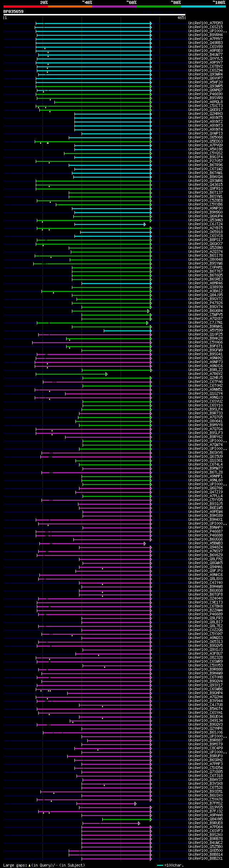The height and width of the screenshot is (868, 229).
Task: Select hit label UniRef100_A5BWB3
Action: click(205, 543)
